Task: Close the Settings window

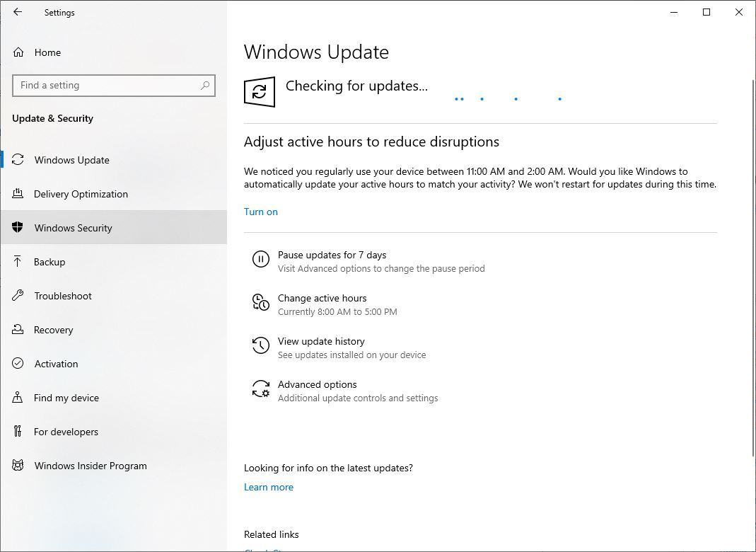Action: pyautogui.click(x=738, y=12)
